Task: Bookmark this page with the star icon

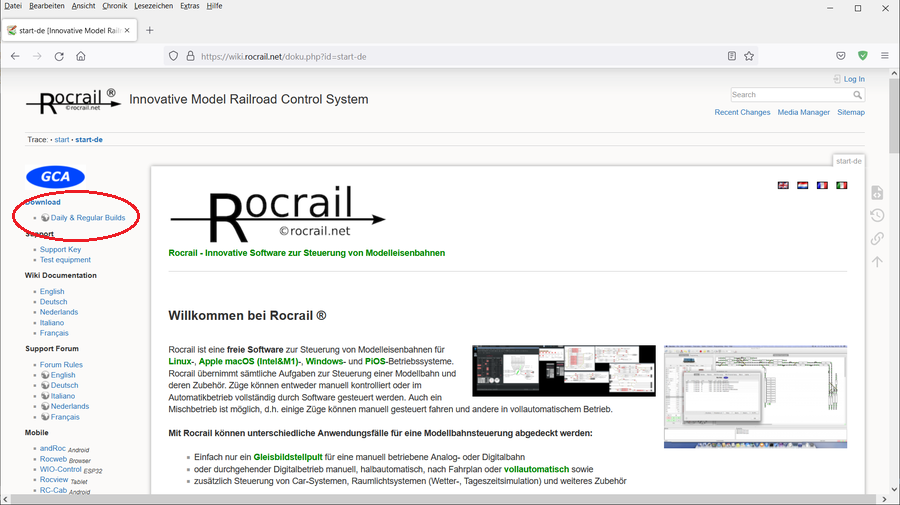Action: click(749, 56)
